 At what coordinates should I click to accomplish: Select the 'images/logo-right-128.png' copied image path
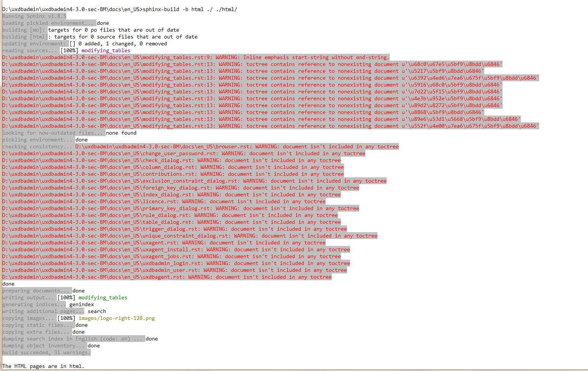116,318
